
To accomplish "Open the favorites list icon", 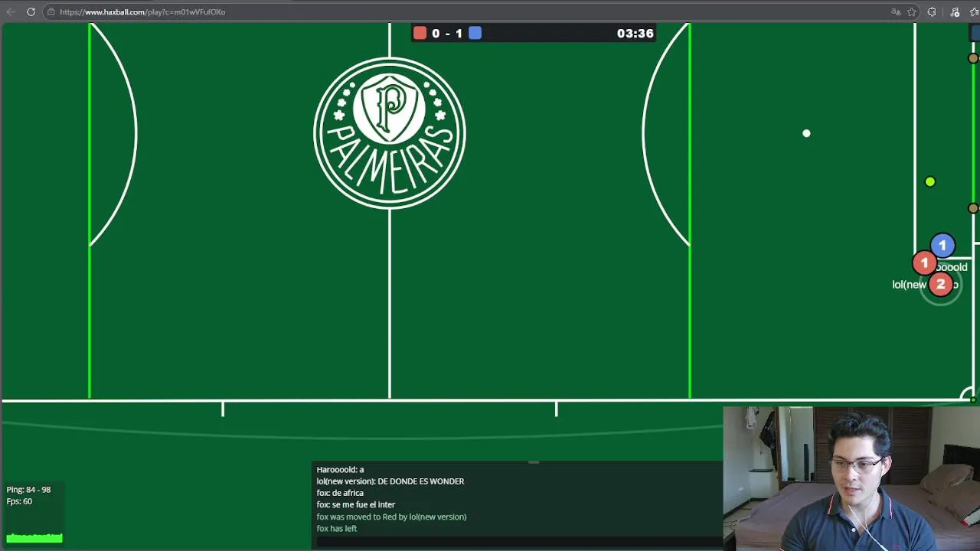I will pos(975,11).
